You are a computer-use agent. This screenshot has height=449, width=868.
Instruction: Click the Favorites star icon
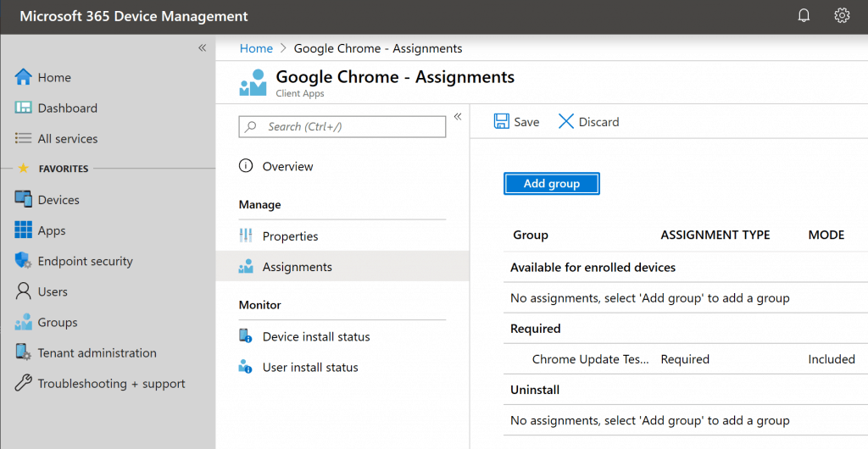tap(23, 168)
